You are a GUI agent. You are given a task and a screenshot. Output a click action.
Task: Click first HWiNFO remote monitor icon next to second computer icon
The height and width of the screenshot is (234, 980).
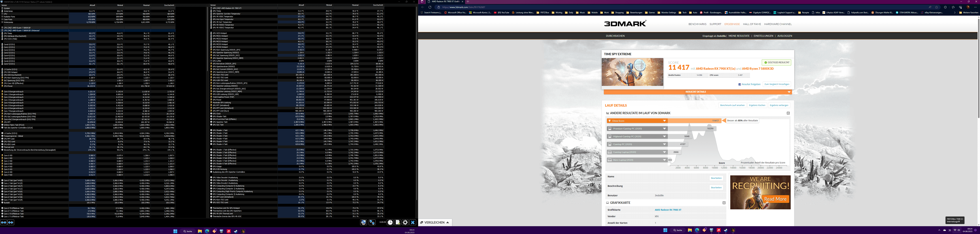[364, 222]
